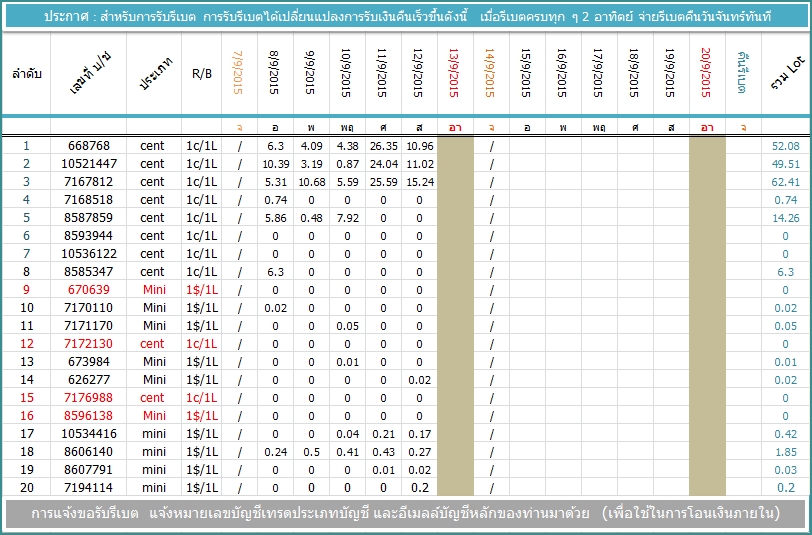Viewport: 812px width, 535px height.
Task: Click total lot value 52.08
Action: click(x=786, y=146)
